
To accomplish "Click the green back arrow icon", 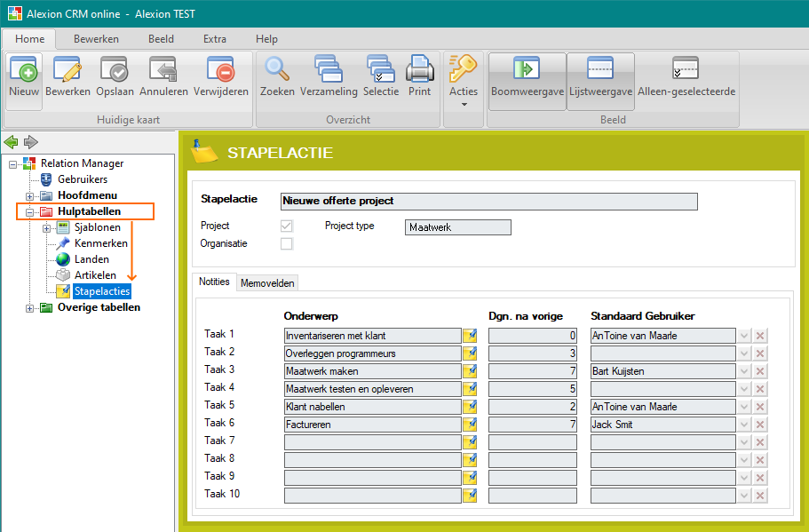I will click(x=11, y=142).
